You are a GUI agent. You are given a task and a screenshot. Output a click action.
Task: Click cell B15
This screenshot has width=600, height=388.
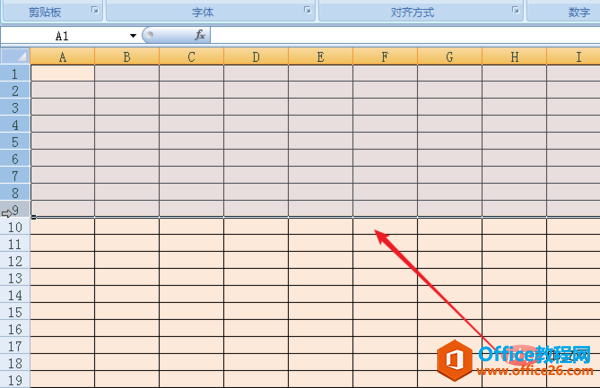pyautogui.click(x=127, y=312)
